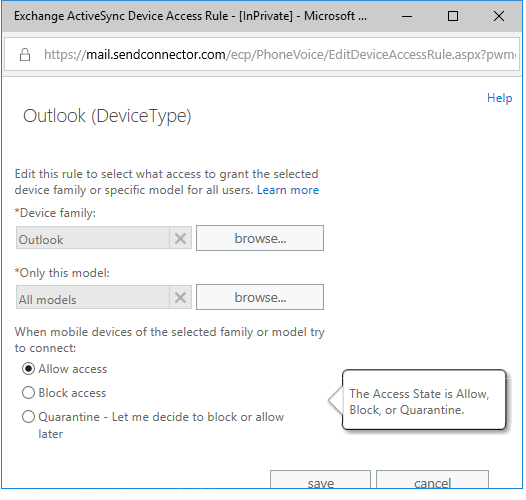Close the Device Access Rule window
The height and width of the screenshot is (500, 526).
[x=499, y=16]
